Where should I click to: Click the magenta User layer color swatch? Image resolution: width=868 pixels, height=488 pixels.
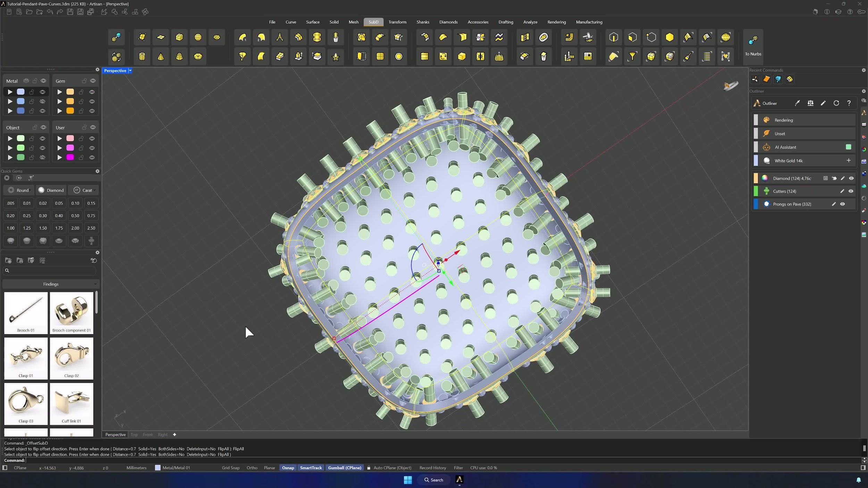click(x=70, y=158)
